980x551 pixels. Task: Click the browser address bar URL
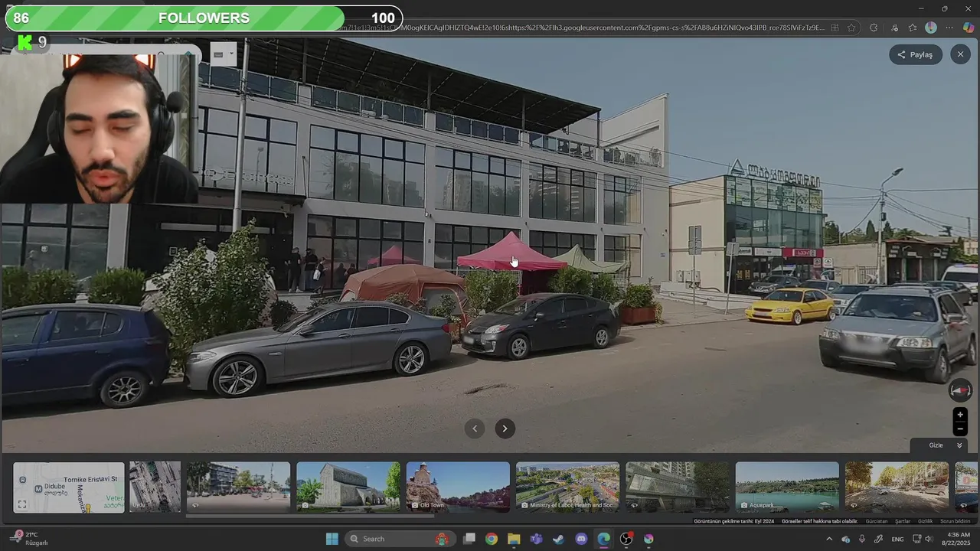582,28
